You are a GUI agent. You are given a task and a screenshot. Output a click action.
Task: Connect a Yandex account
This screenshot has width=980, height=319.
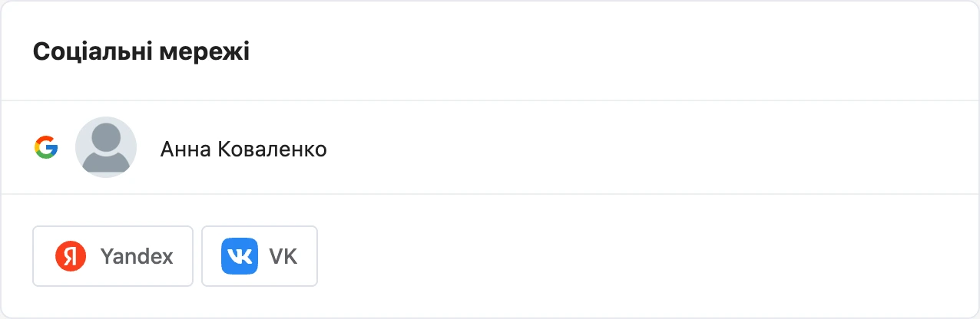point(113,256)
